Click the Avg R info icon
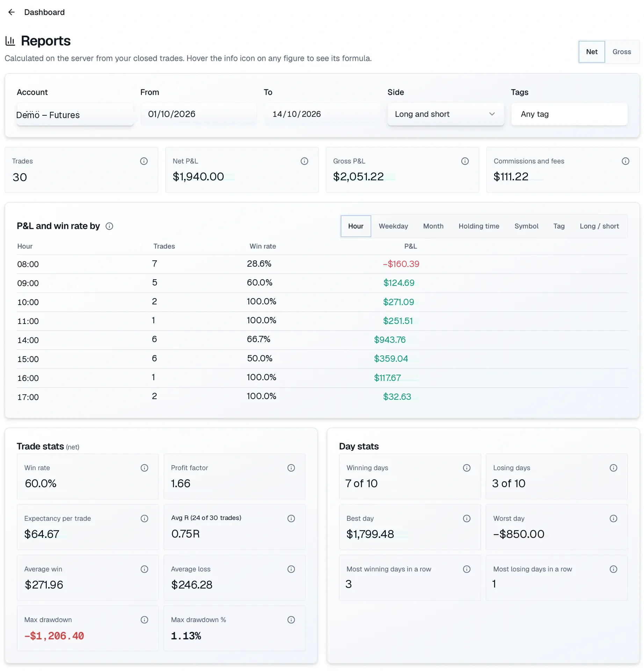Viewport: 644px width, 671px height. coord(291,519)
